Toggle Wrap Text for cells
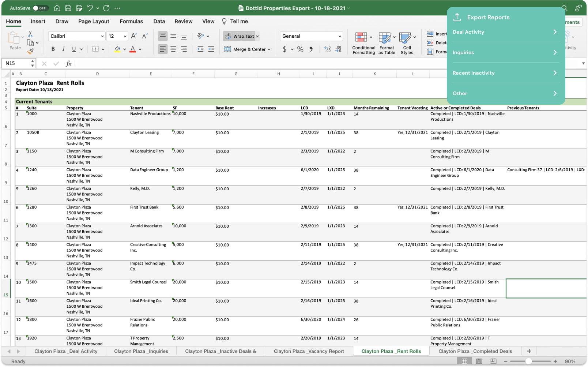Viewport: 588px width, 367px height. pos(241,36)
